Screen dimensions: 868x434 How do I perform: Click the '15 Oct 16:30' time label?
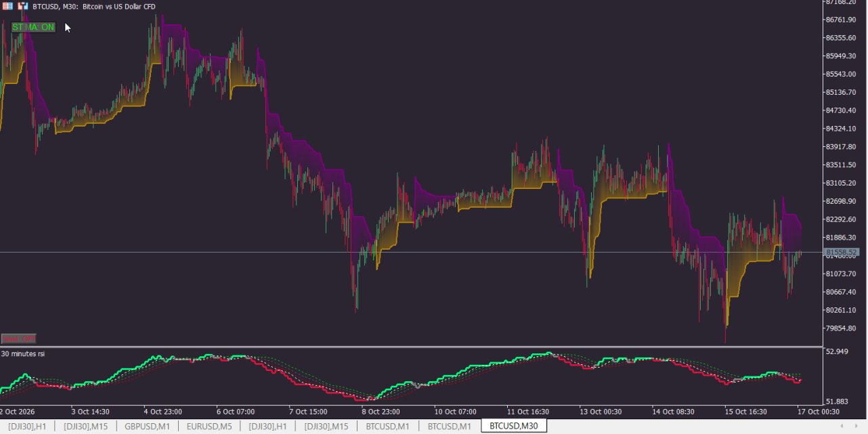(x=746, y=411)
